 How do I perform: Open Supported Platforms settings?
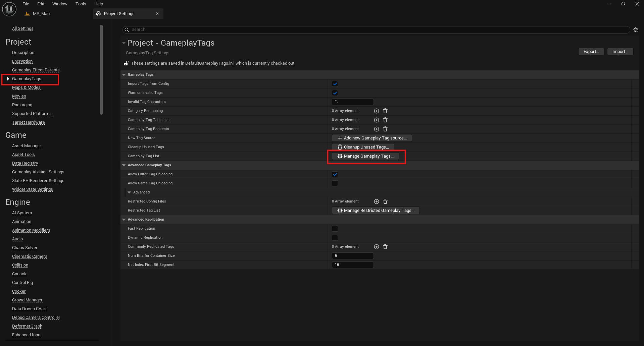tap(32, 114)
